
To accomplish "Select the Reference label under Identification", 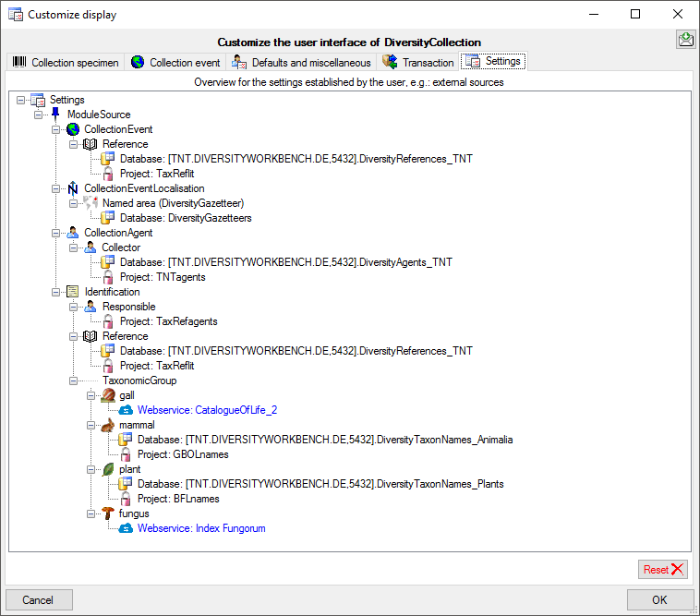I will [125, 336].
